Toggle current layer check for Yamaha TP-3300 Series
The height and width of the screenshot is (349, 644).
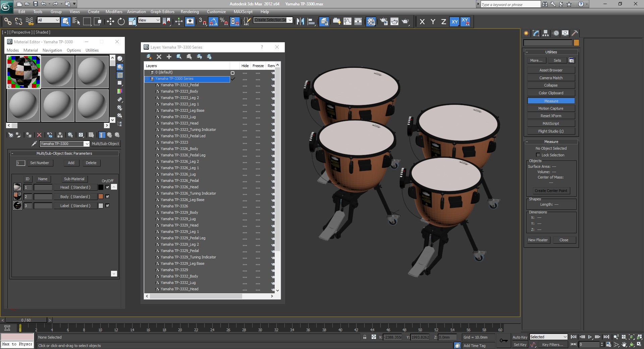233,79
